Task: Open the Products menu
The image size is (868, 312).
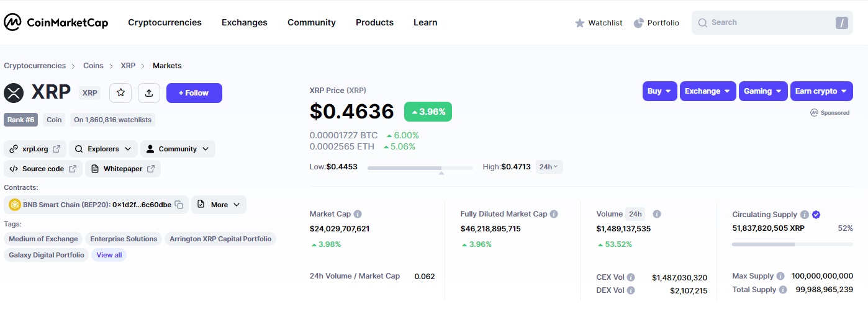Action: (x=374, y=22)
